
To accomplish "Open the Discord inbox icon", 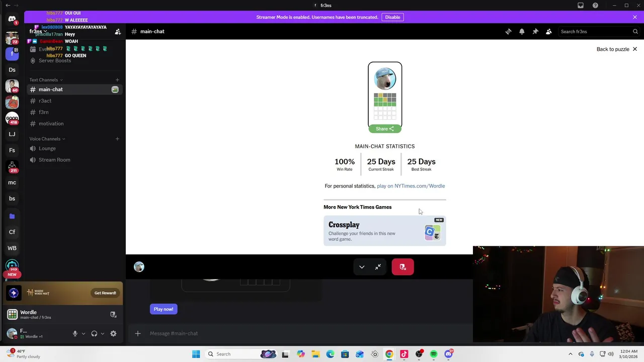I will point(581,6).
